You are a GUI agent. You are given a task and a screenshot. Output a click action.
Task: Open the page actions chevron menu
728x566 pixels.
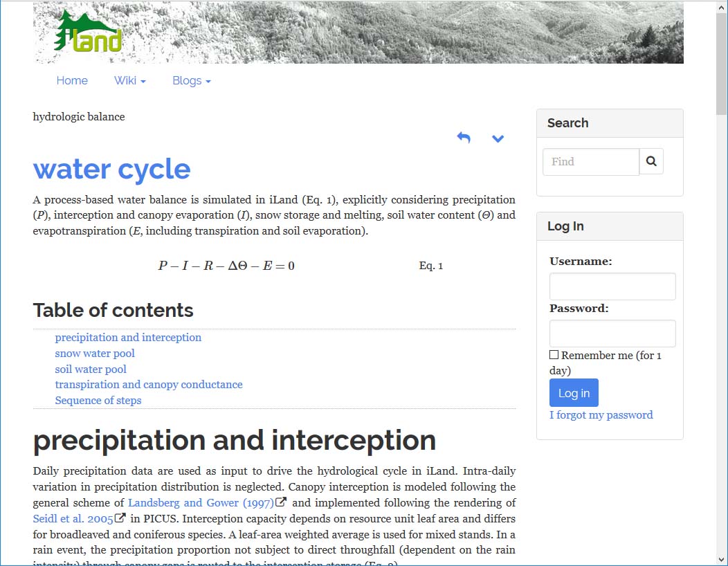point(498,138)
